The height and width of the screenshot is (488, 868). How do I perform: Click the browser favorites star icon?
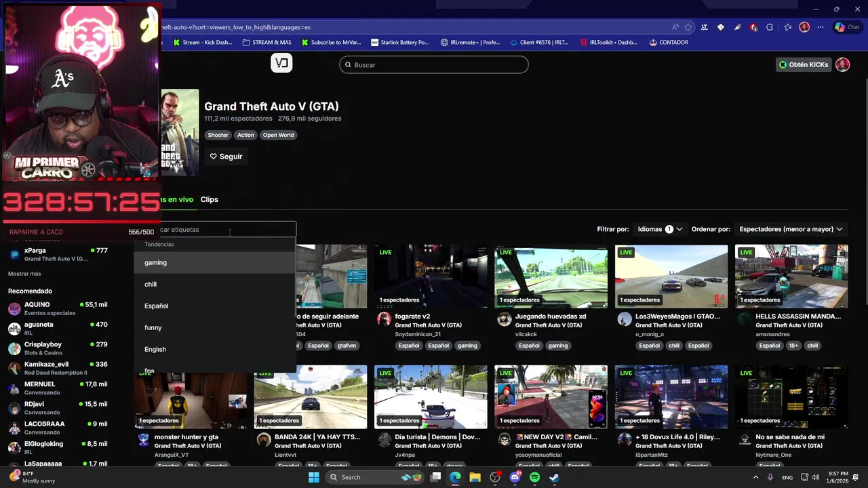pos(688,27)
